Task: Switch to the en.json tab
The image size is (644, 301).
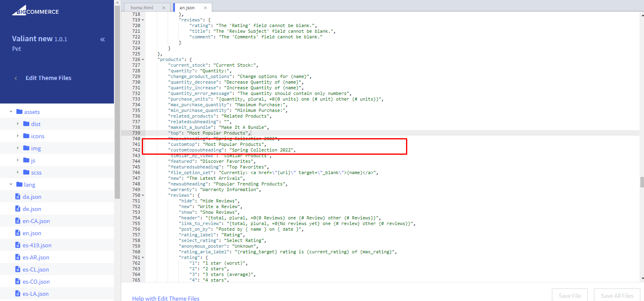Action: 187,8
